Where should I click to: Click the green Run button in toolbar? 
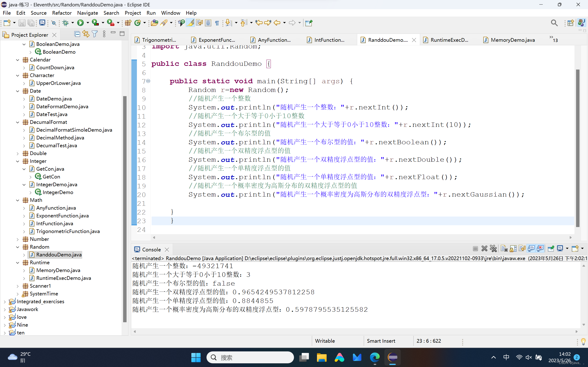click(80, 23)
